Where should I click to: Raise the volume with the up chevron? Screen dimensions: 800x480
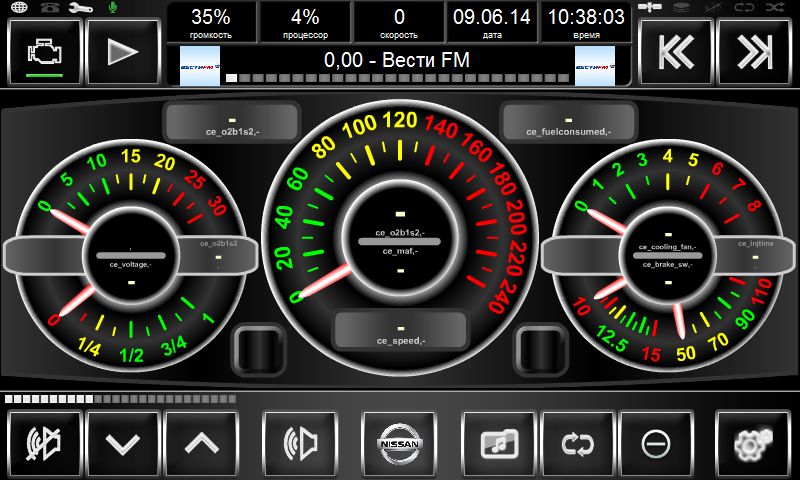[202, 444]
